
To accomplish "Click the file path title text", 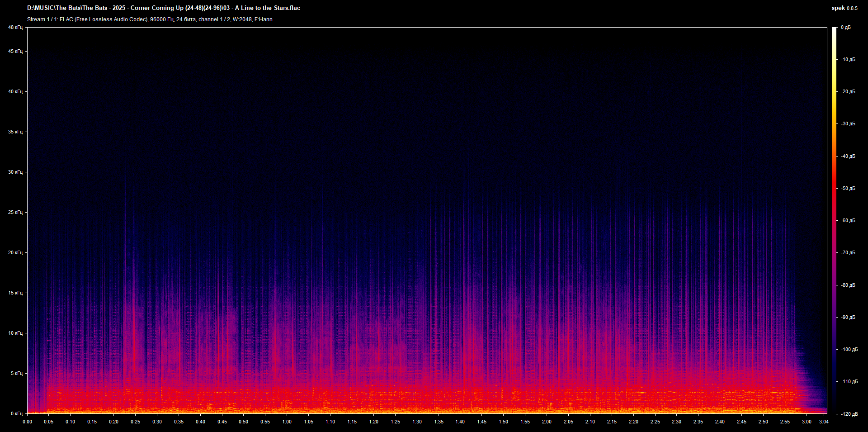I will [163, 8].
